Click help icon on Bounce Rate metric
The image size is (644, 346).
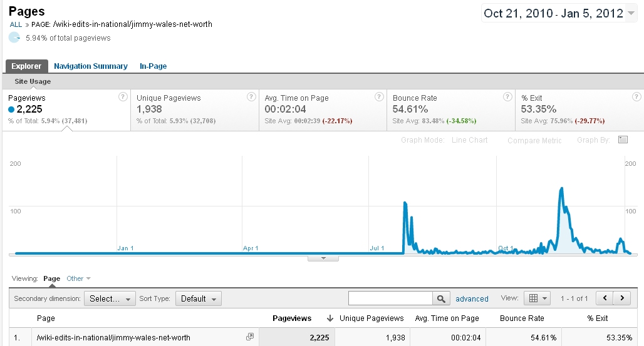(507, 97)
